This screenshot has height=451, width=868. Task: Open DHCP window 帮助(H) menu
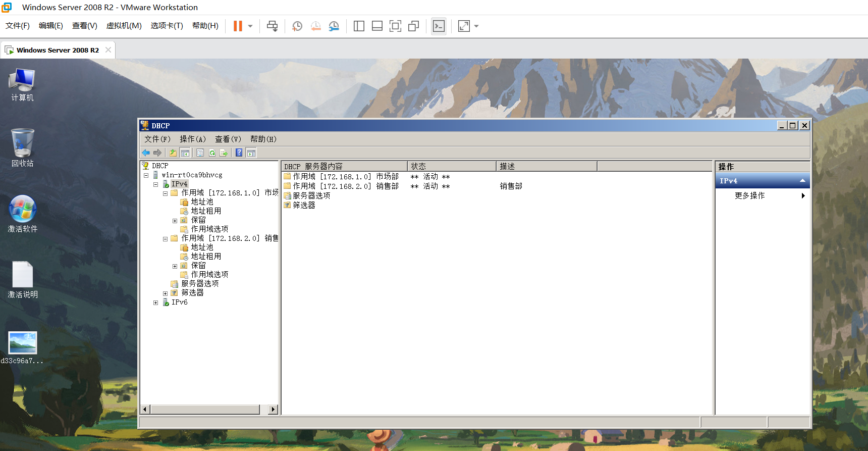click(263, 139)
